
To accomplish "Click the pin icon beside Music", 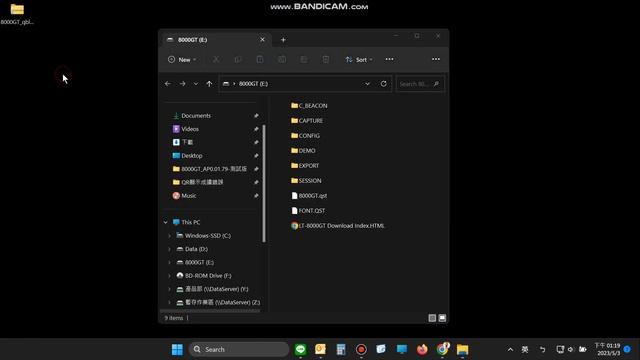I will pos(256,196).
